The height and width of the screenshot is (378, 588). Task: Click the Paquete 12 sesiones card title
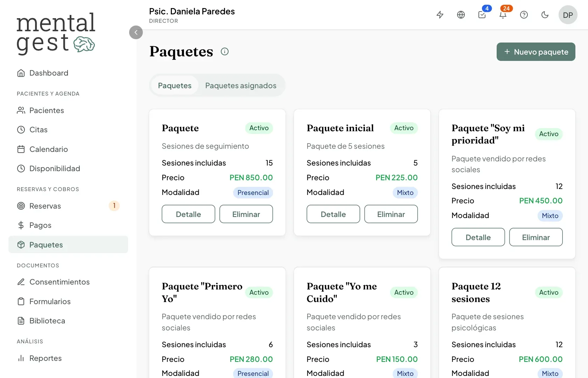tap(476, 292)
